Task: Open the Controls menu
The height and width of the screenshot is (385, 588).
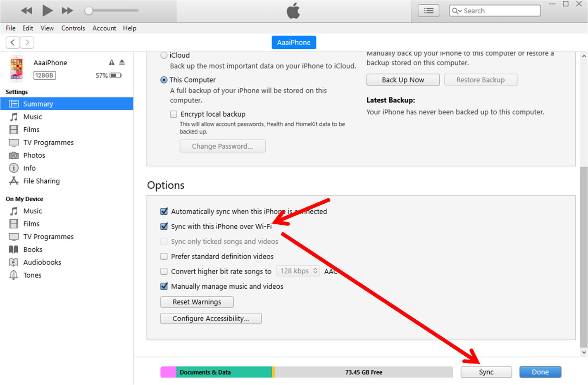Action: coord(73,28)
